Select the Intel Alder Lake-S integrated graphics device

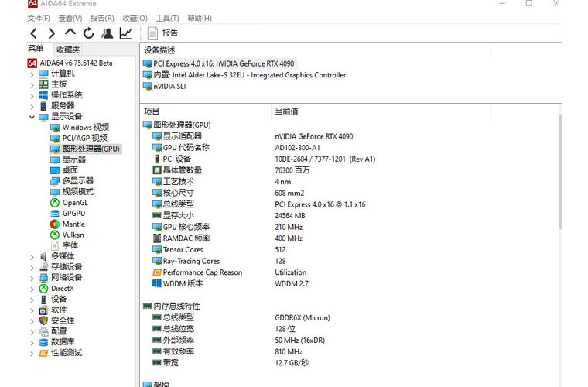(x=249, y=75)
